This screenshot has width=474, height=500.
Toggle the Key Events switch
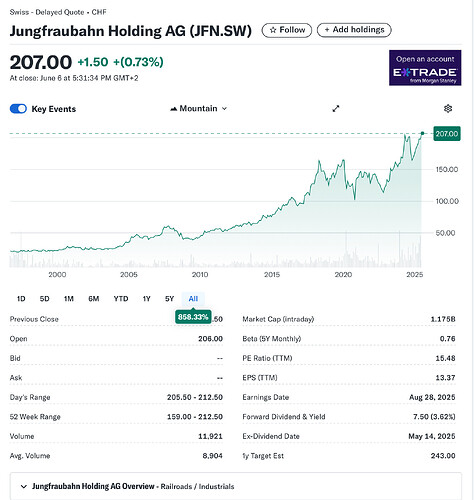tap(18, 109)
